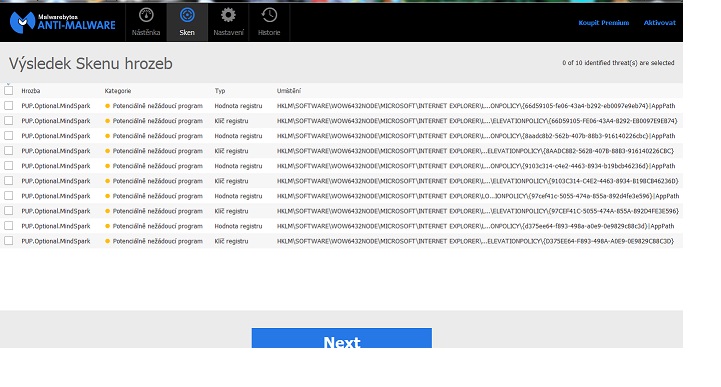This screenshot has width=721, height=387.
Task: Sort by the Kategorie column header
Action: 118,91
